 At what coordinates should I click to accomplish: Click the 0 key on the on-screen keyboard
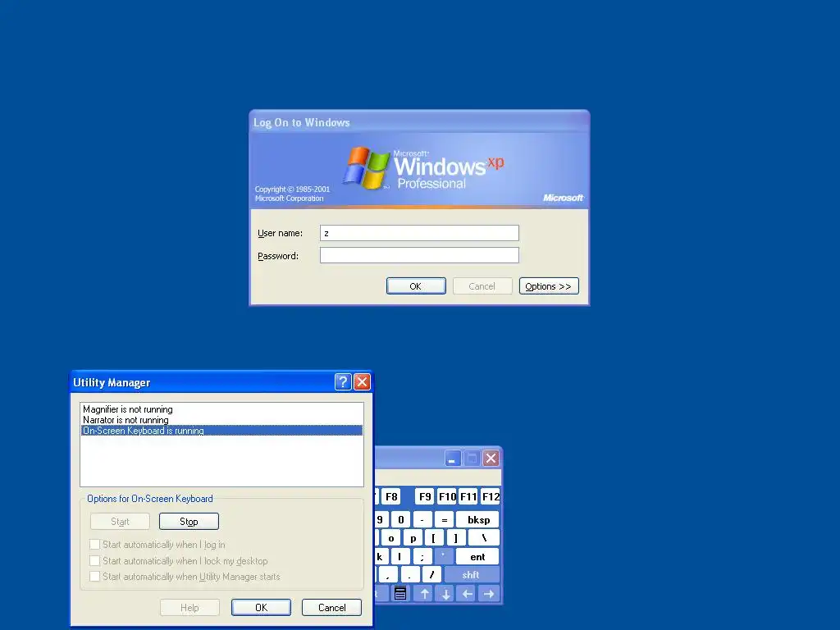400,519
